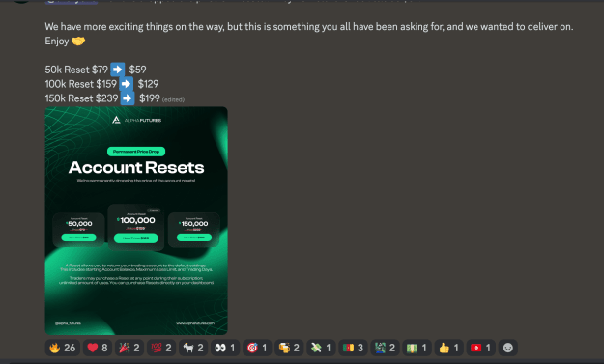
Task: Open the Account Resets image attachment
Action: (136, 221)
